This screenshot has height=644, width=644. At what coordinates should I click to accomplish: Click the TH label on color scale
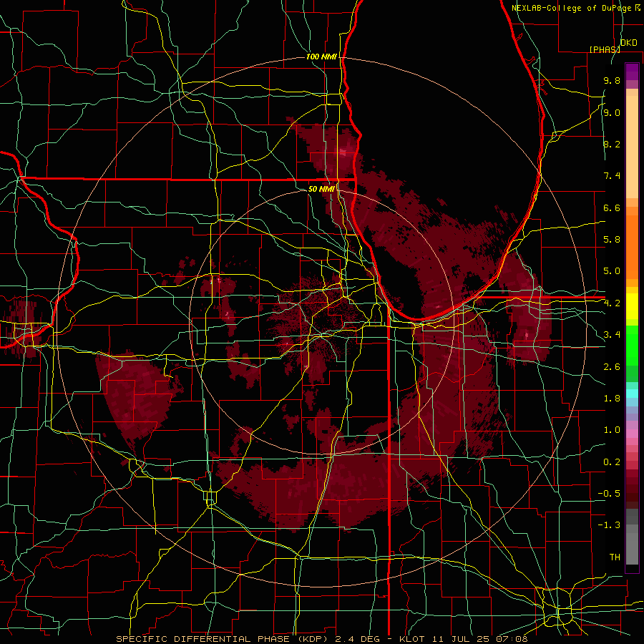615,557
